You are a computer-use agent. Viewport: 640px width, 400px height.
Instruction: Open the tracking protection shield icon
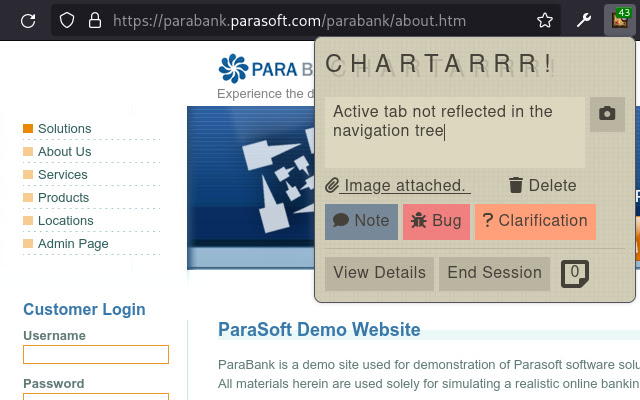(67, 20)
